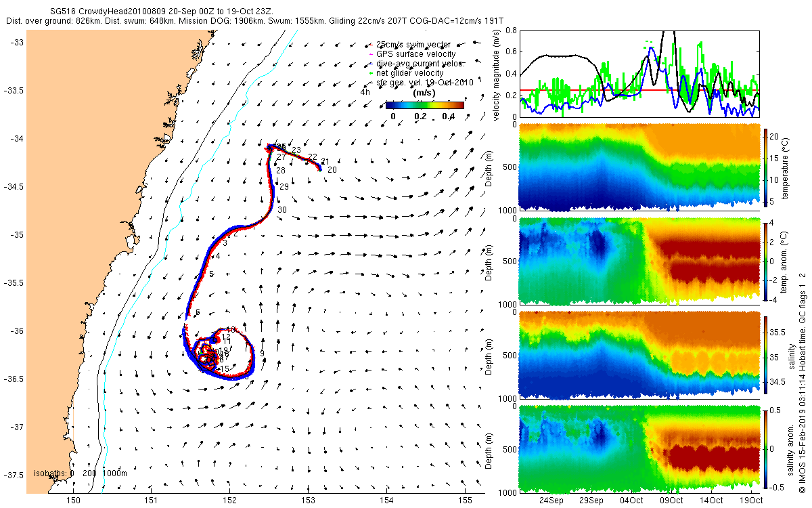Click the 29Sep date tick label
The height and width of the screenshot is (508, 812).
[591, 501]
